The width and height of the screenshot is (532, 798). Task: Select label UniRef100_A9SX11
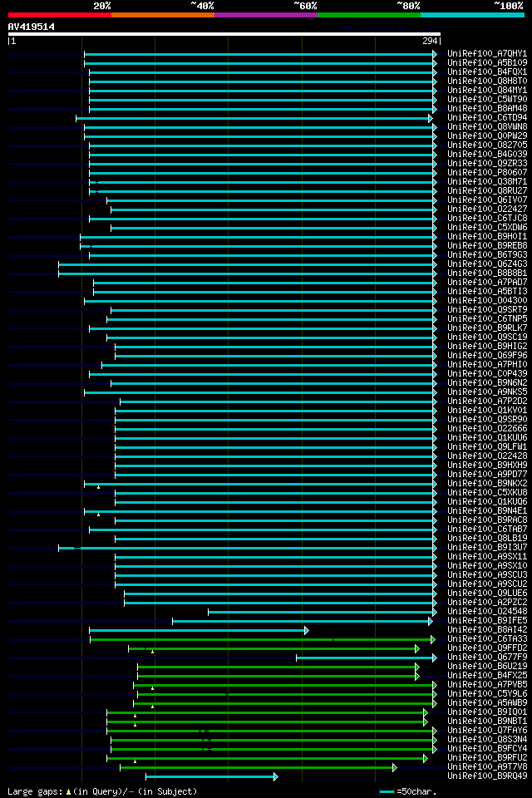click(487, 557)
